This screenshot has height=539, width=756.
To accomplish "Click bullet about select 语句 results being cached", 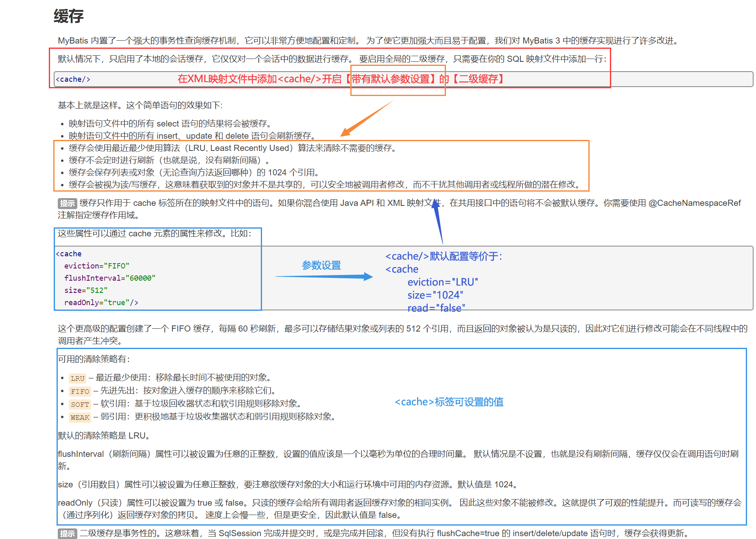I will coord(170,124).
